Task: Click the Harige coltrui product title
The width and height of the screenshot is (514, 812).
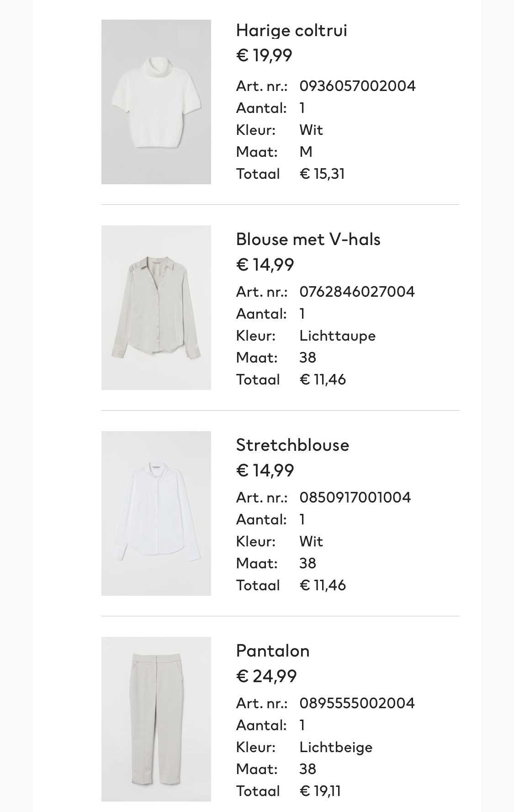Action: (x=291, y=31)
